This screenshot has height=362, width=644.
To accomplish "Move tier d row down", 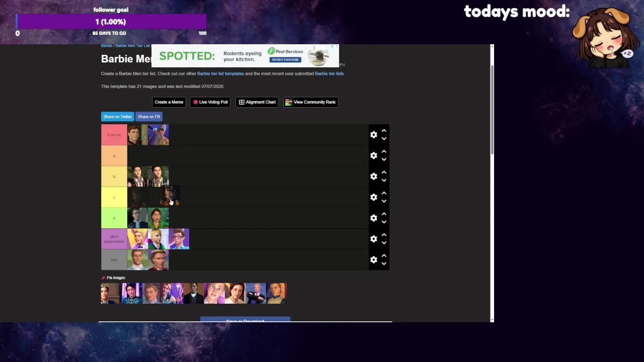I will (384, 222).
